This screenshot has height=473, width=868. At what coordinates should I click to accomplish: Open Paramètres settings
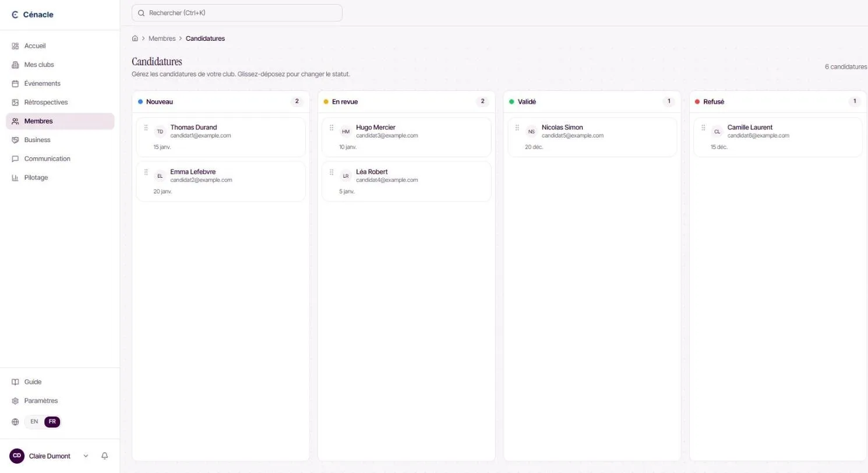pyautogui.click(x=60, y=401)
